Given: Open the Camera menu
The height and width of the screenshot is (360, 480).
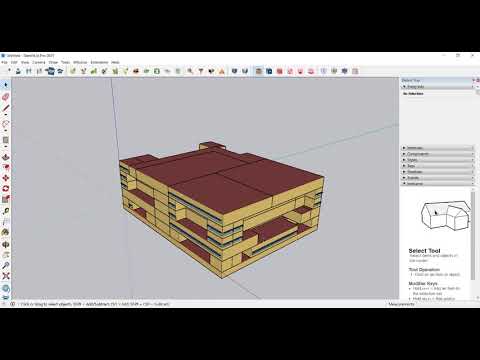Looking at the screenshot, I should (39, 62).
